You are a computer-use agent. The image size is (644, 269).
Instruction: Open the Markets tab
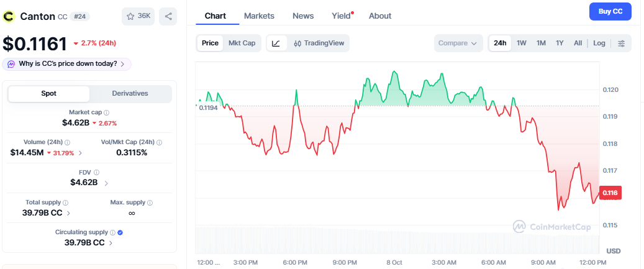259,16
